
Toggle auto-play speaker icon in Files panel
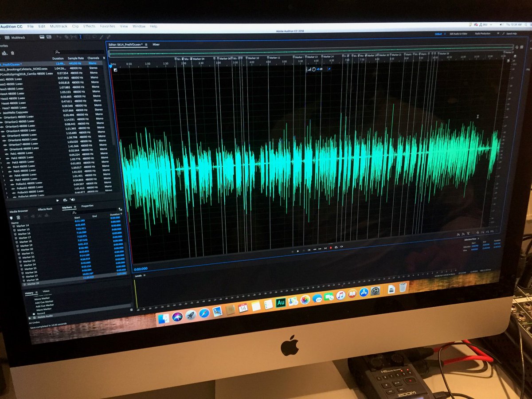click(x=73, y=200)
